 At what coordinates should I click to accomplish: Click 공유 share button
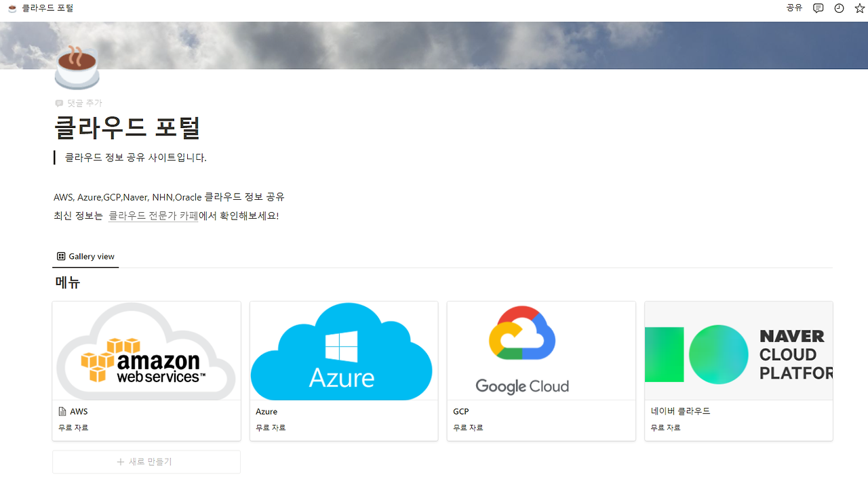(794, 8)
